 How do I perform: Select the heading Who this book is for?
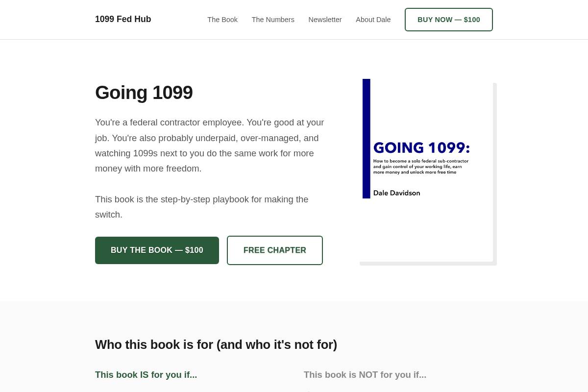point(216,344)
